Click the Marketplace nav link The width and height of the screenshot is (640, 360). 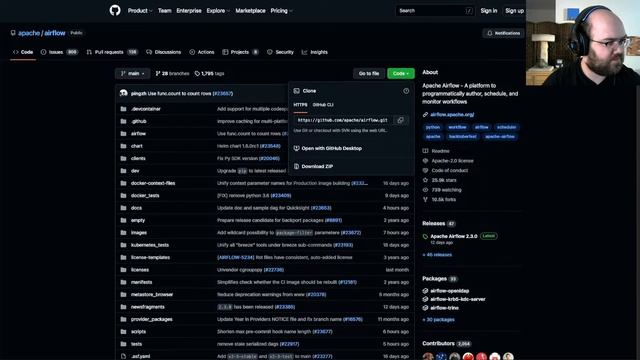(x=250, y=11)
